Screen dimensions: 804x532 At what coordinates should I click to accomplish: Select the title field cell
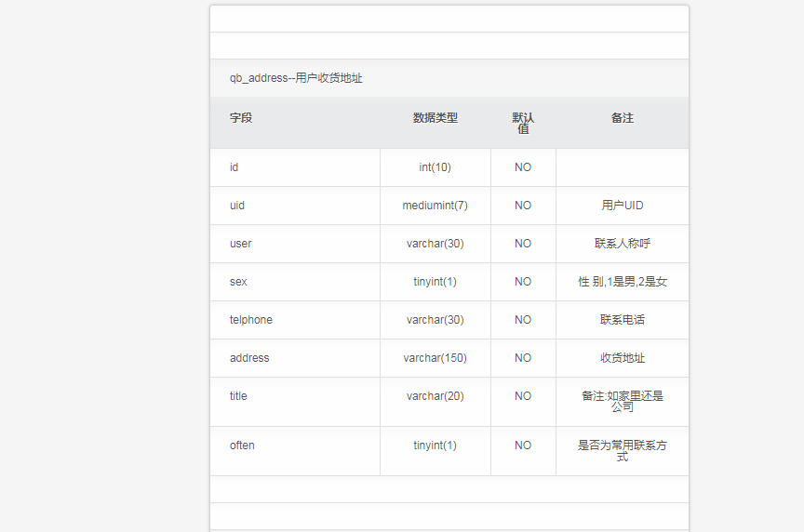tap(295, 402)
